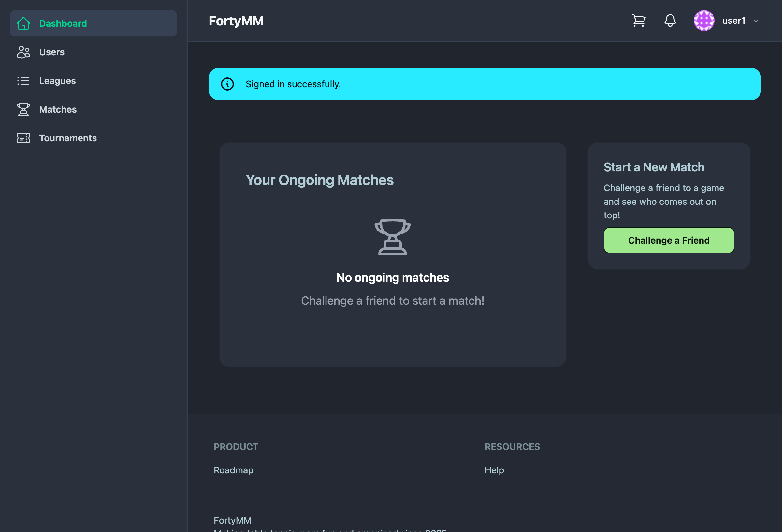Open the shopping cart
Screen dimensions: 782x532
639,21
